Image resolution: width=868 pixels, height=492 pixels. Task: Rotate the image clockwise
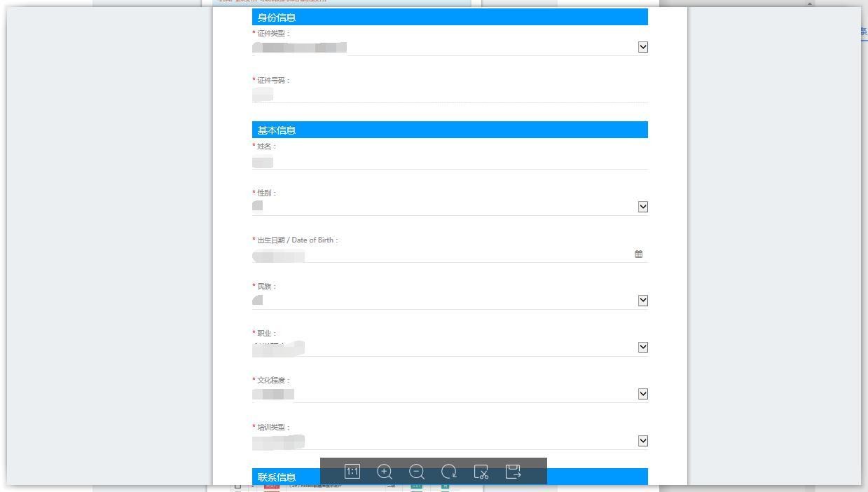[449, 472]
